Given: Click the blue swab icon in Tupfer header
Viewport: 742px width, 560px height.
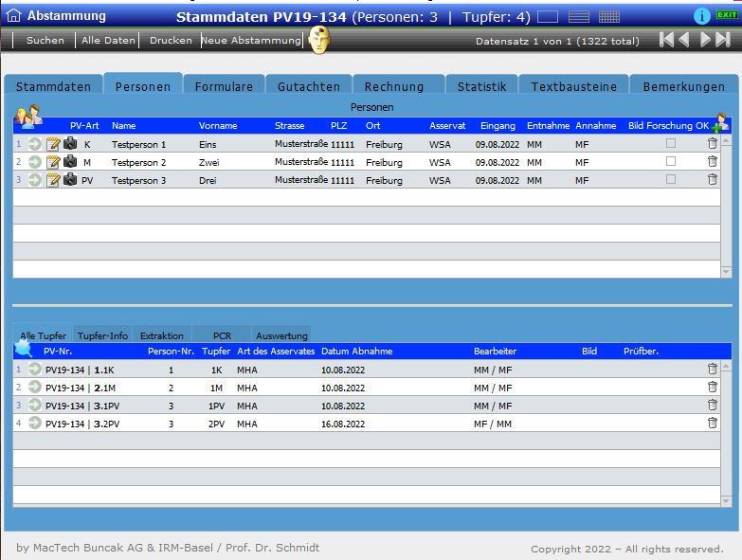Looking at the screenshot, I should pyautogui.click(x=23, y=349).
